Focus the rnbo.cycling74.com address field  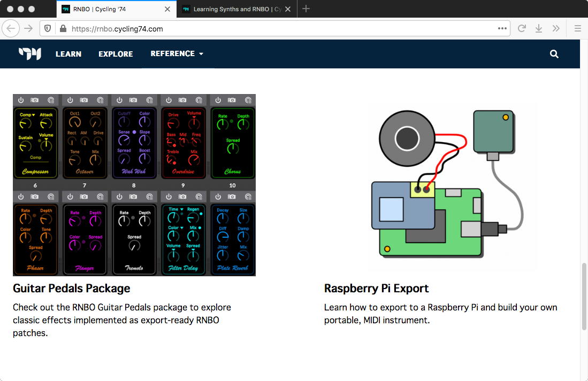[x=275, y=28]
